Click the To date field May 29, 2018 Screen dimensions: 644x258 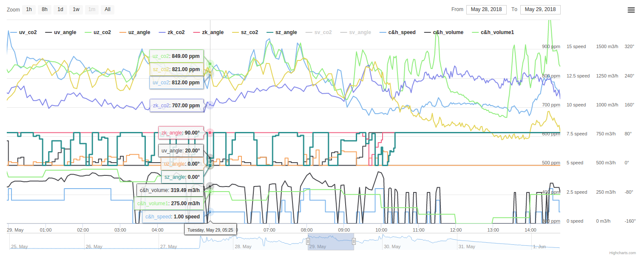pyautogui.click(x=540, y=9)
